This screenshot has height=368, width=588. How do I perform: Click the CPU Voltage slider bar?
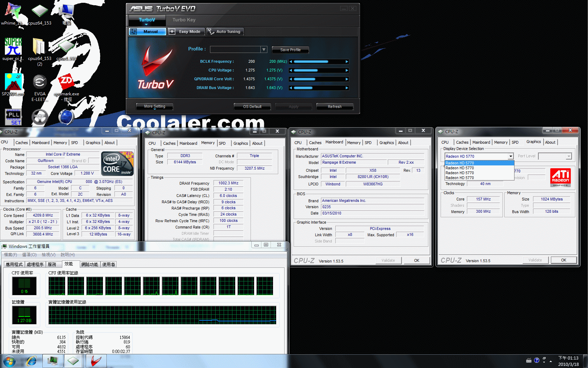pos(318,70)
